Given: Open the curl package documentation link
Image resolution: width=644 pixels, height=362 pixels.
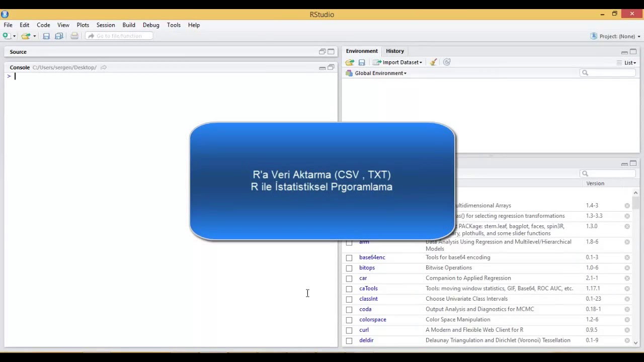Looking at the screenshot, I should pos(364,330).
